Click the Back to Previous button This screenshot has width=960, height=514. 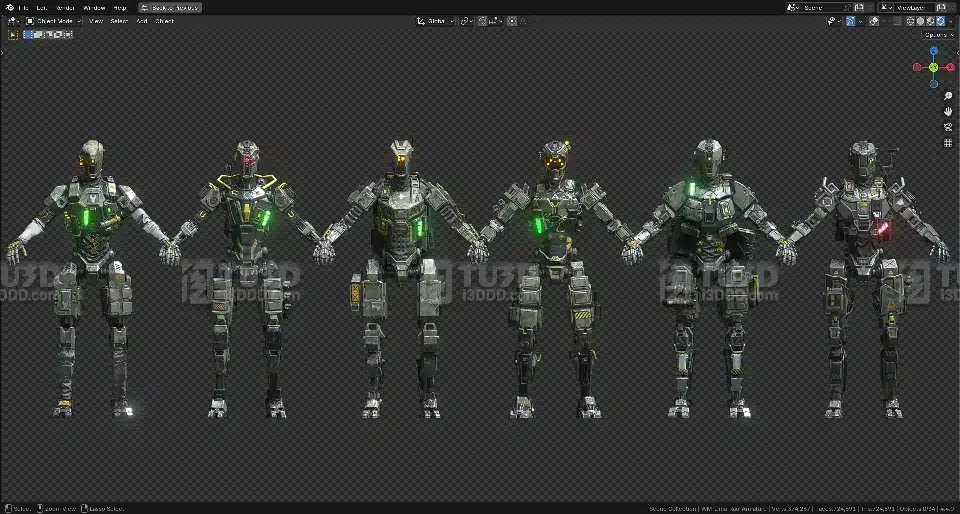(x=170, y=7)
